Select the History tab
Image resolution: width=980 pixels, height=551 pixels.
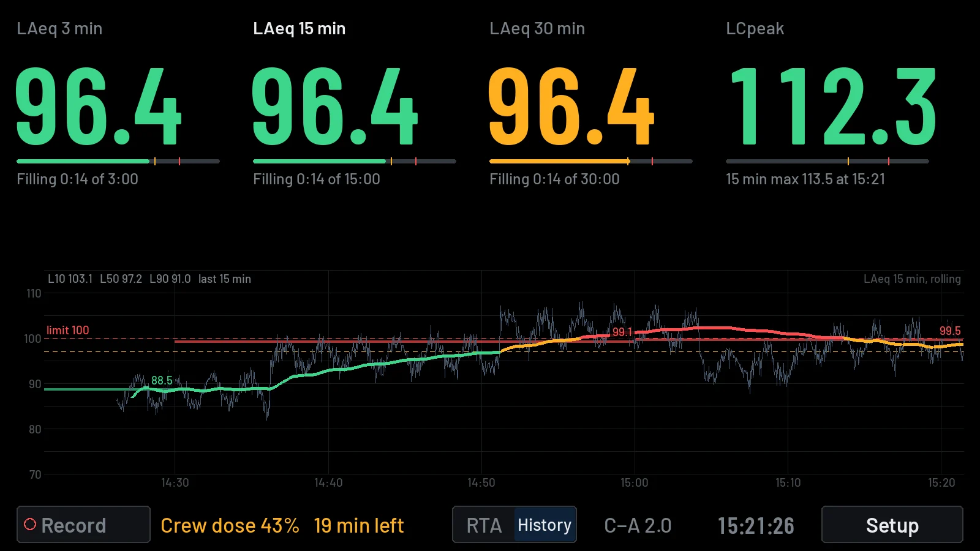click(x=545, y=525)
